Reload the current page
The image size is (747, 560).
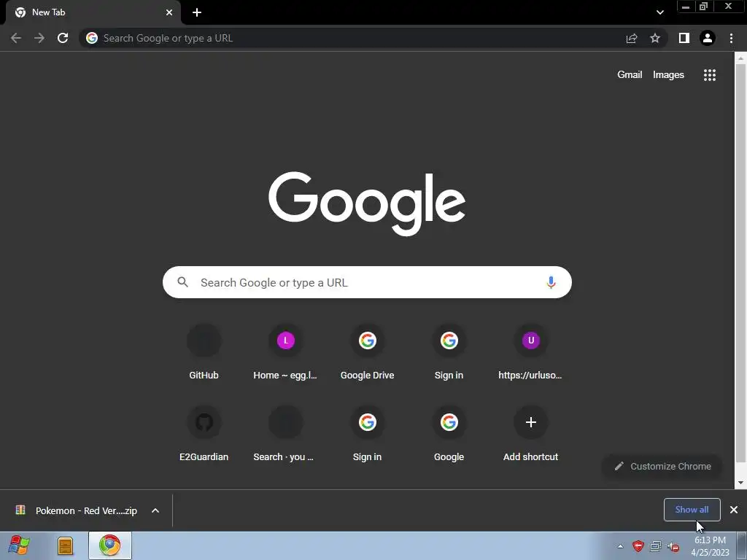coord(63,38)
